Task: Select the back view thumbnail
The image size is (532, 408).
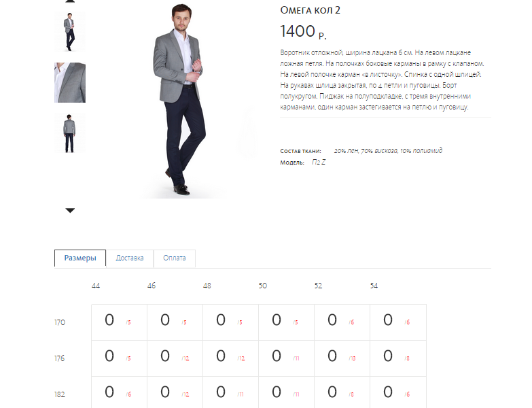Action: [x=70, y=133]
